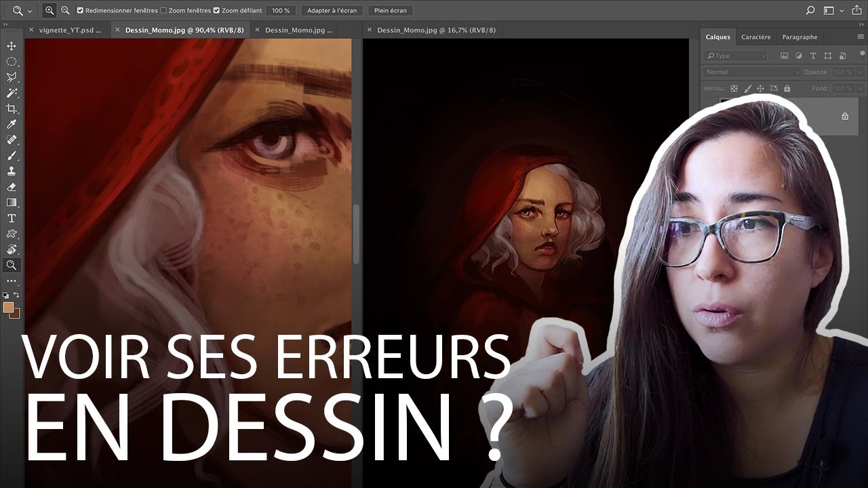
Task: Click the Plein écran button
Action: coord(390,11)
